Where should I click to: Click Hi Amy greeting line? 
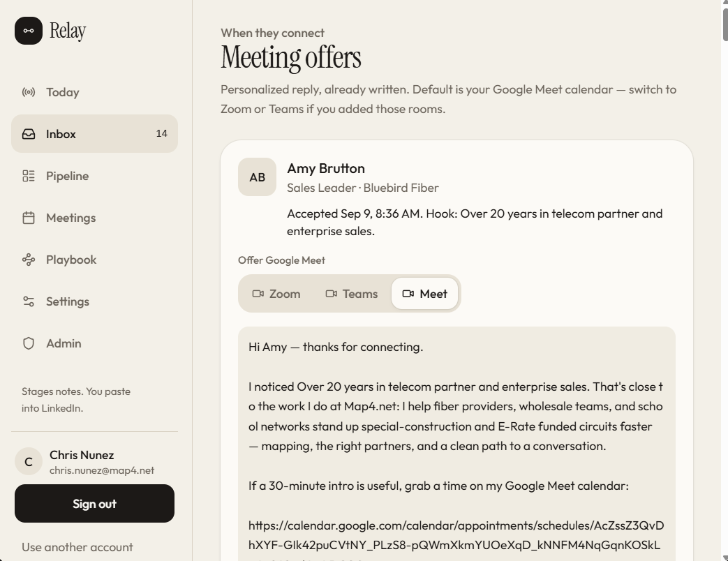tap(336, 347)
